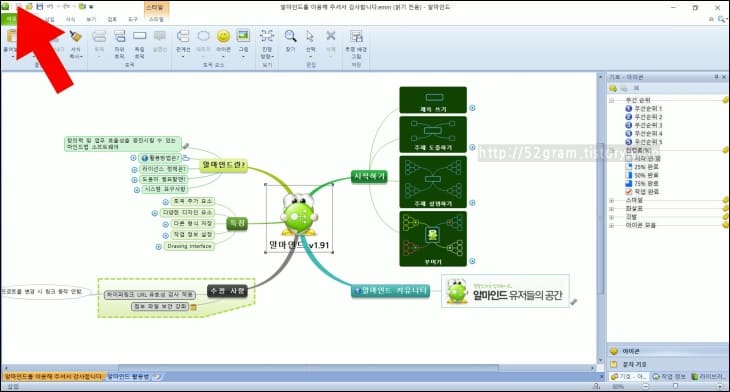The height and width of the screenshot is (392, 730).
Task: Select the 알마인드란? topic node
Action: tap(223, 165)
